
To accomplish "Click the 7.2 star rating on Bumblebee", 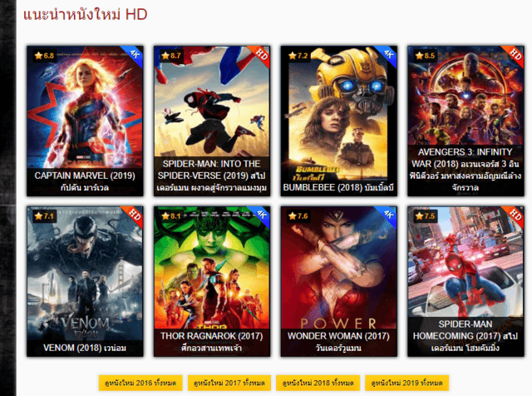I will pos(298,56).
